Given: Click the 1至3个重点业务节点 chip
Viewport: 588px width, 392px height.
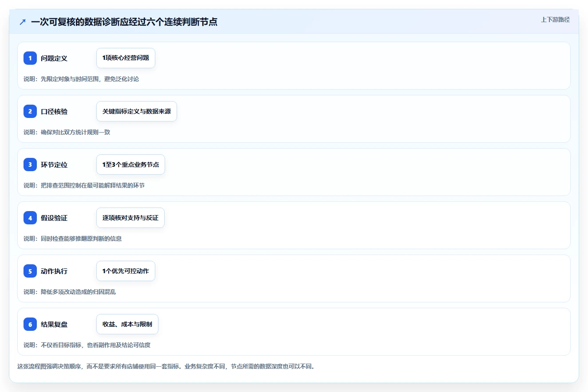Looking at the screenshot, I should pos(130,165).
